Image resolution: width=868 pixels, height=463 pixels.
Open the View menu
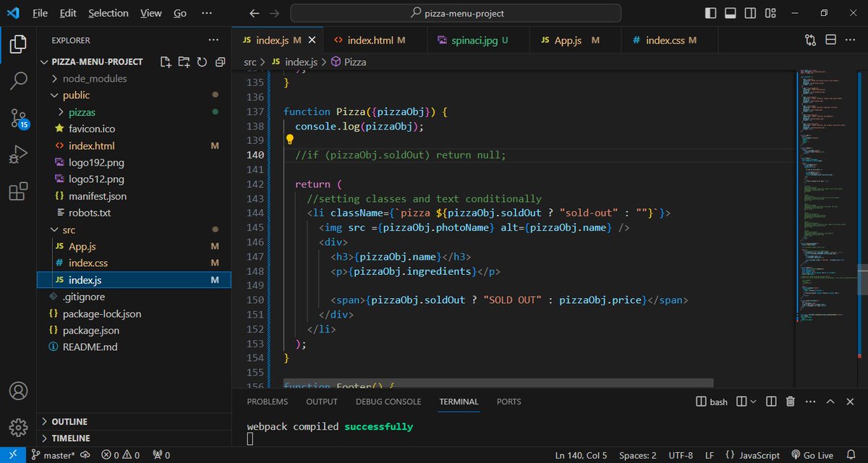[x=151, y=13]
